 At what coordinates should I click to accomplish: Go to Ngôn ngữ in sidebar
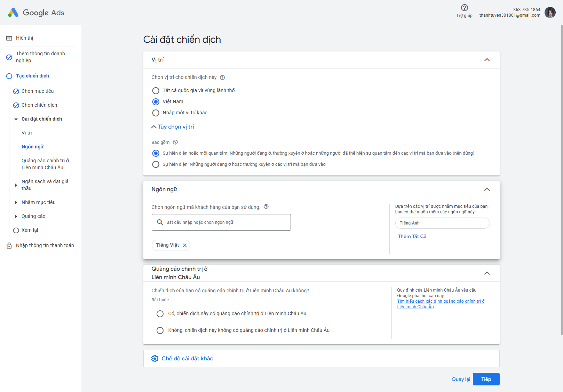(33, 147)
